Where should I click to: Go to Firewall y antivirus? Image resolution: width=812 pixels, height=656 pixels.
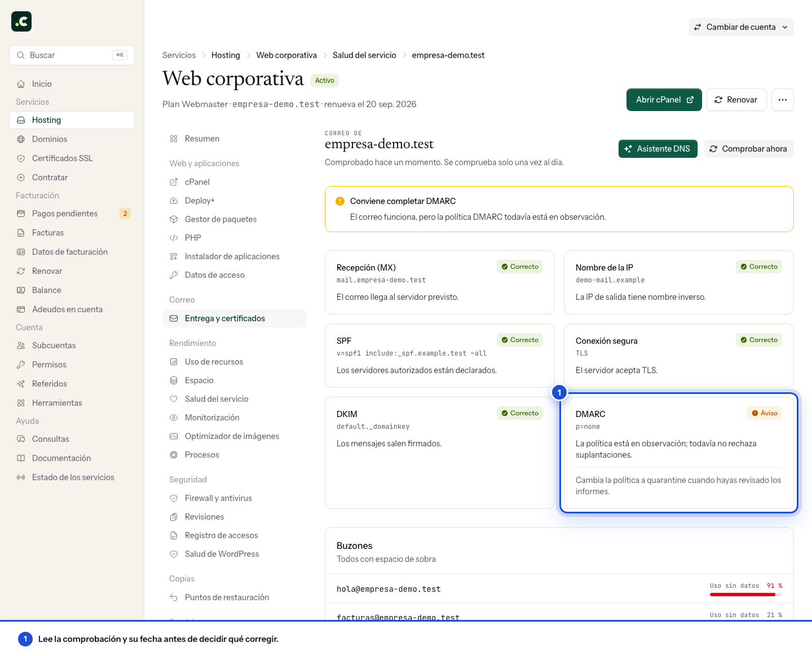(235, 498)
